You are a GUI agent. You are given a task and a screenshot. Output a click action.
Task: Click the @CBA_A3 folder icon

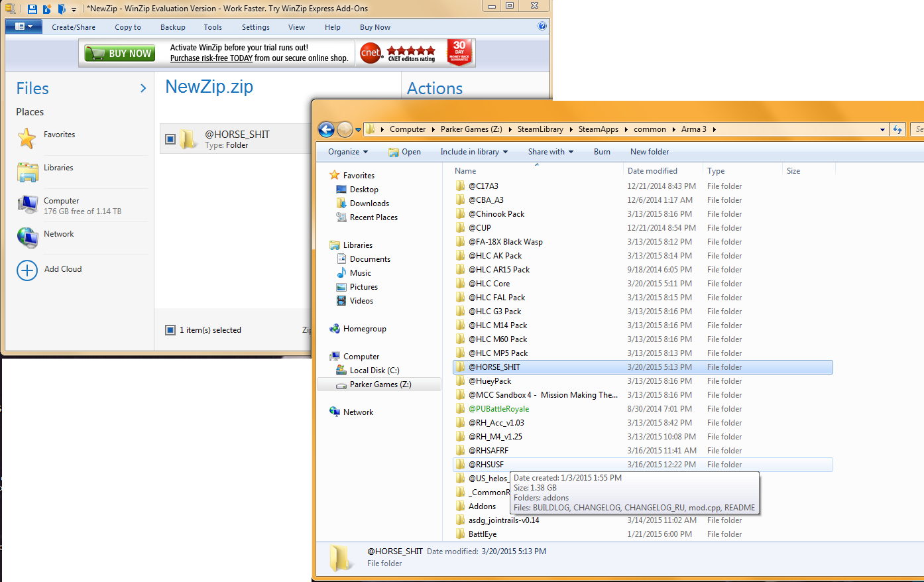pyautogui.click(x=461, y=200)
